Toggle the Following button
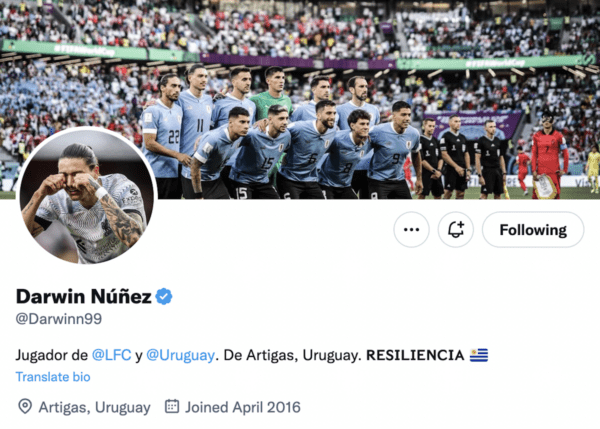The image size is (600, 429). click(x=533, y=230)
